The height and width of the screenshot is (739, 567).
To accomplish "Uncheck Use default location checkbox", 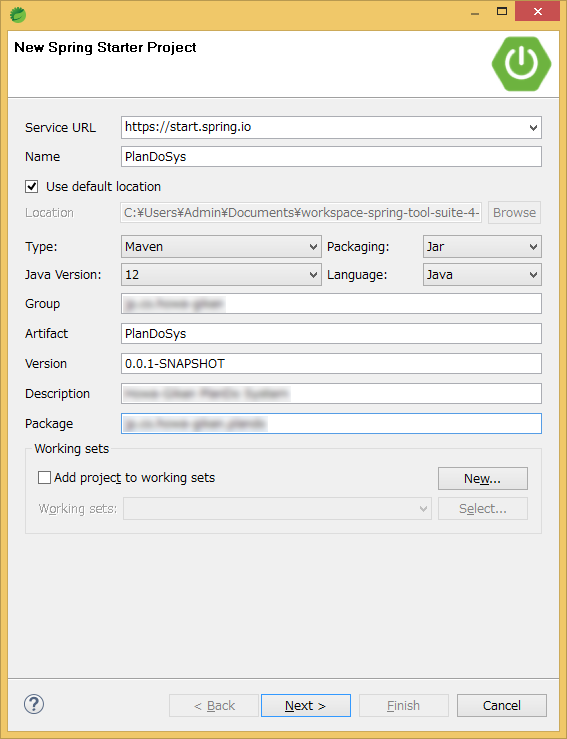I will pos(32,187).
